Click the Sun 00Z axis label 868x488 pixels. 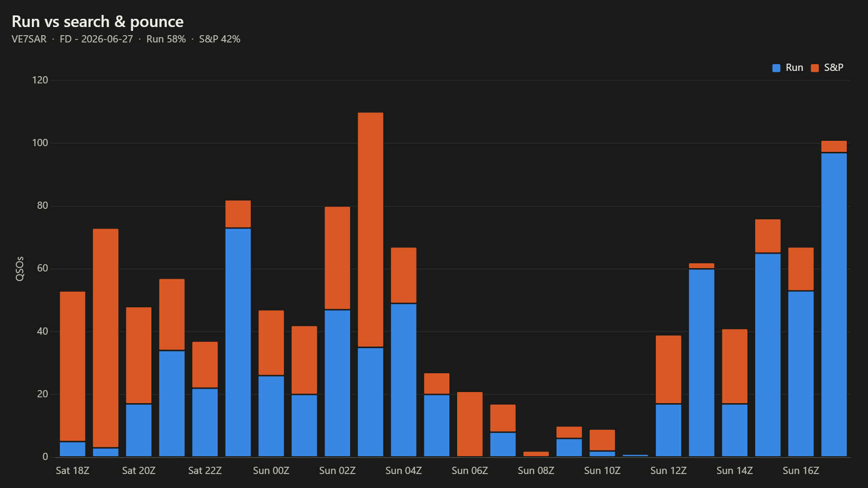click(x=271, y=471)
